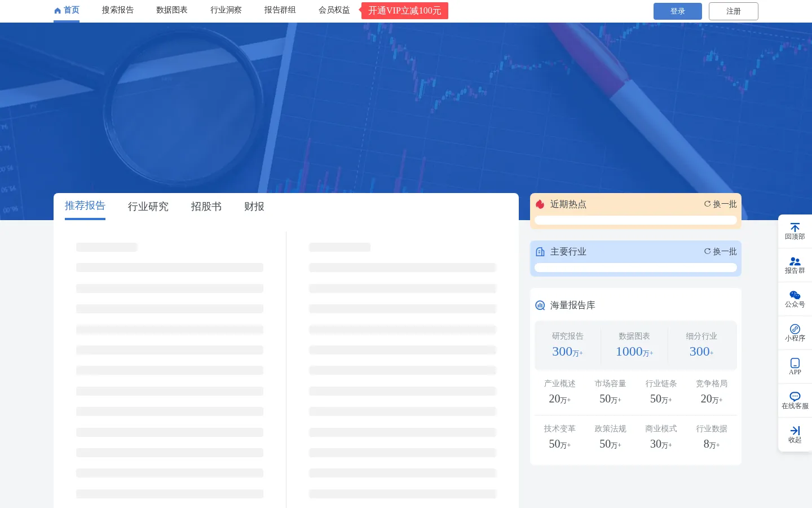Viewport: 812px width, 508px height.
Task: Open the APP download icon
Action: coord(795,363)
